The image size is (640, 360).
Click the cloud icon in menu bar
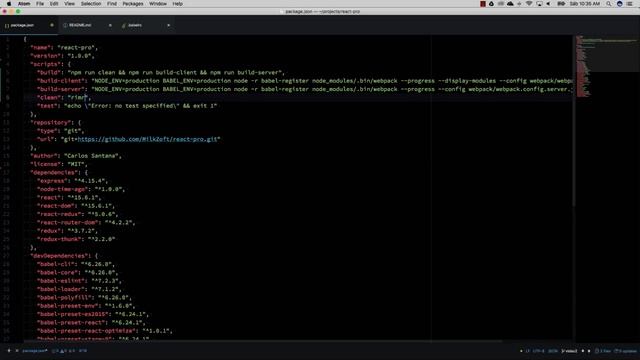coord(510,4)
